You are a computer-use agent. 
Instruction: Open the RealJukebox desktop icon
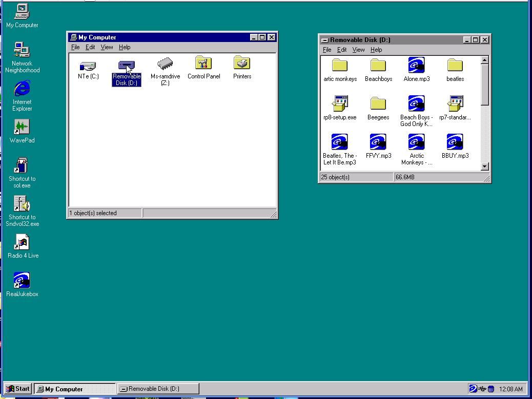click(x=22, y=281)
